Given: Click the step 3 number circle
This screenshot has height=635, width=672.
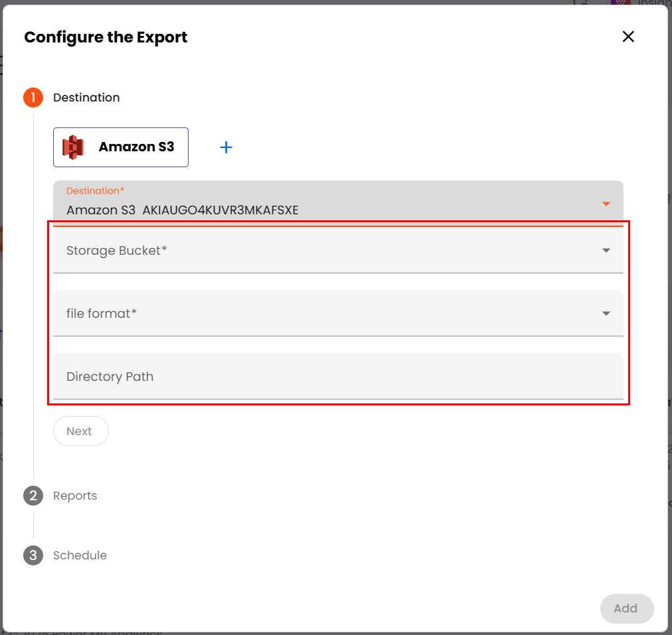Looking at the screenshot, I should tap(33, 555).
